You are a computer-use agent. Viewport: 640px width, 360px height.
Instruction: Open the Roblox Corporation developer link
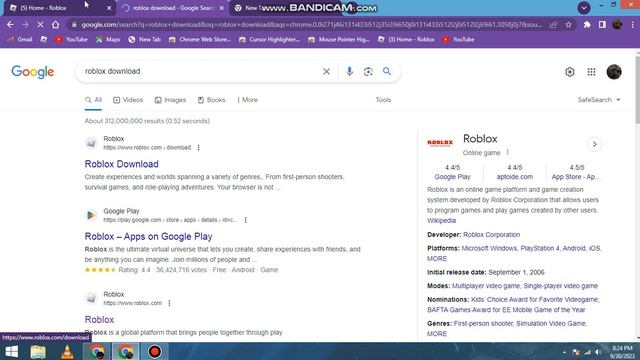coord(491,235)
